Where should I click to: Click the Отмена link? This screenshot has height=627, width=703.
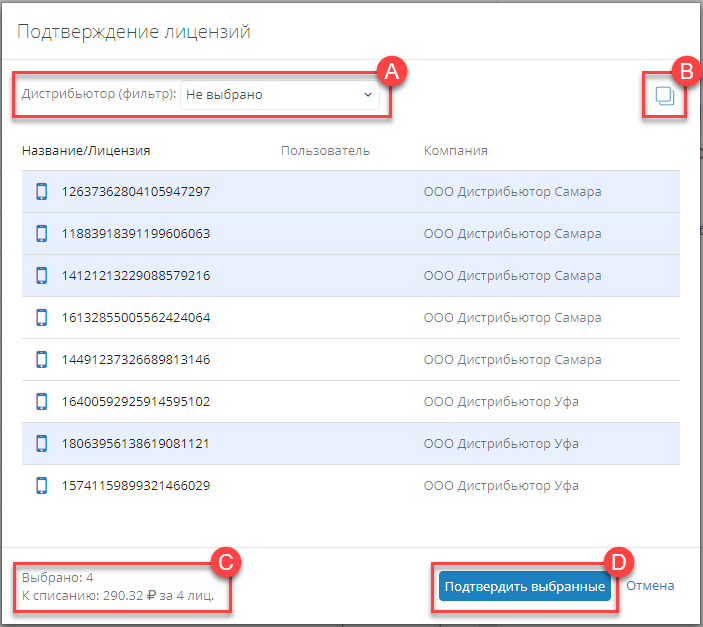(x=650, y=586)
